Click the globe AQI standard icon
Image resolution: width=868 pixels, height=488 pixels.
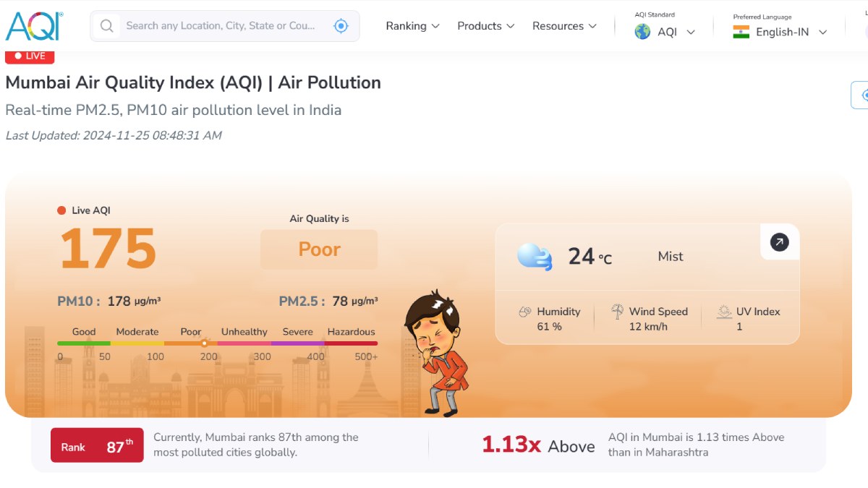point(642,32)
